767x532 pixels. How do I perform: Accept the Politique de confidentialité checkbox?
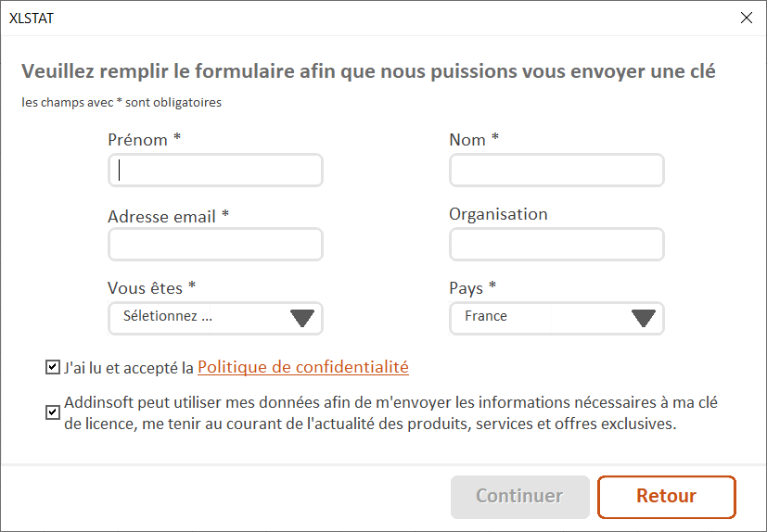click(x=52, y=368)
